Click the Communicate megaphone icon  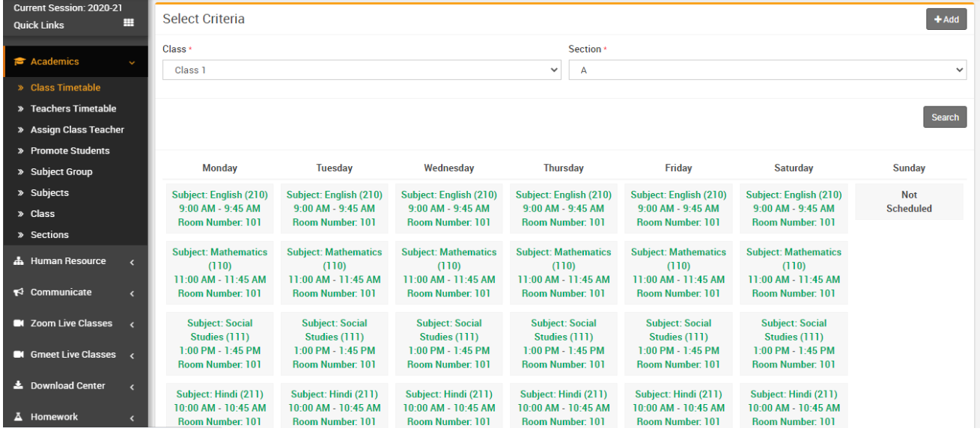tap(19, 293)
